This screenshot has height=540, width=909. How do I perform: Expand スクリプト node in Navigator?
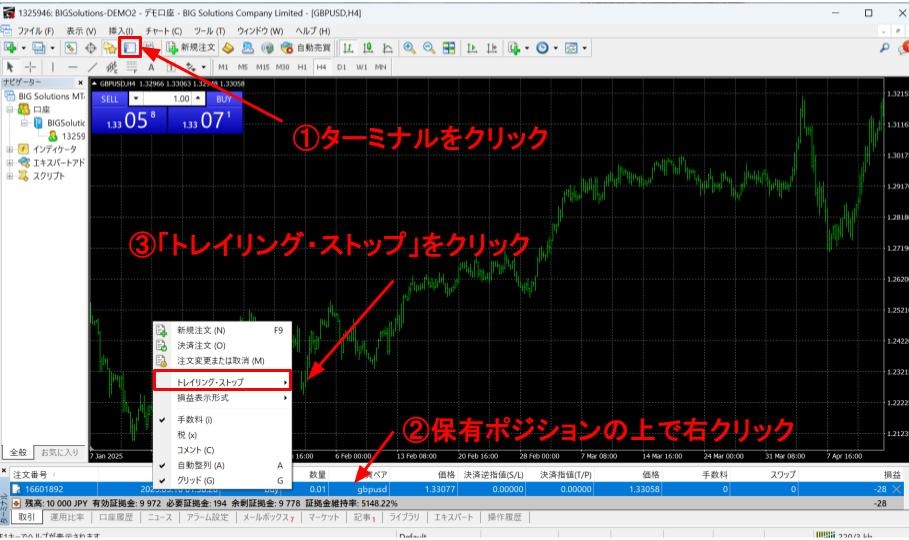point(9,176)
